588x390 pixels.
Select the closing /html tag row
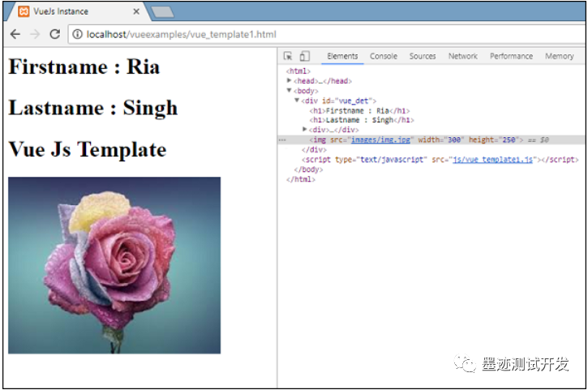300,179
